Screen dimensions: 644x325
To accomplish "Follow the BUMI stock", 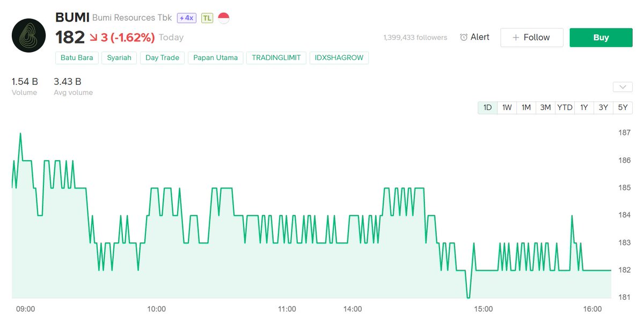I will [532, 38].
